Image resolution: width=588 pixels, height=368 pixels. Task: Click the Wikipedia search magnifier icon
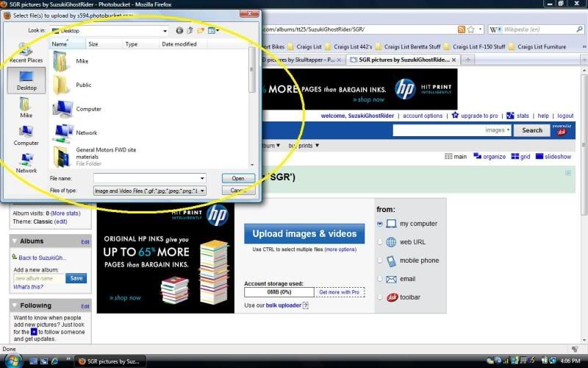tap(579, 29)
